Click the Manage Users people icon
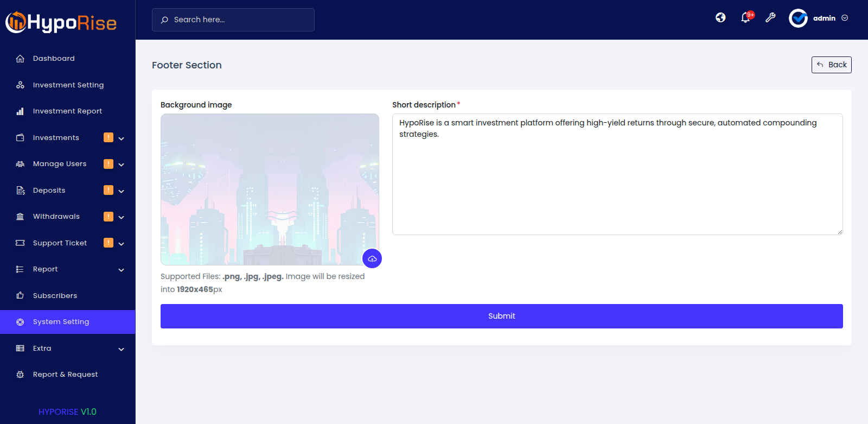This screenshot has height=424, width=868. pyautogui.click(x=20, y=164)
